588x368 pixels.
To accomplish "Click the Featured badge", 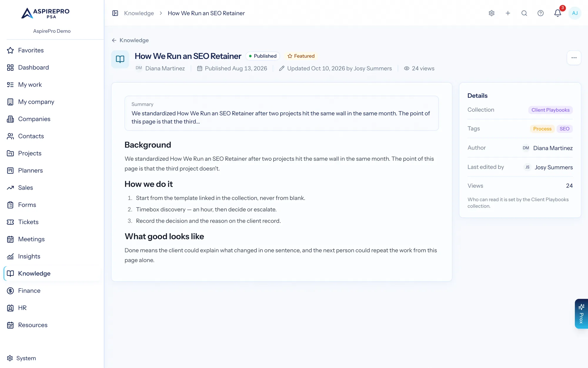I will coord(301,56).
